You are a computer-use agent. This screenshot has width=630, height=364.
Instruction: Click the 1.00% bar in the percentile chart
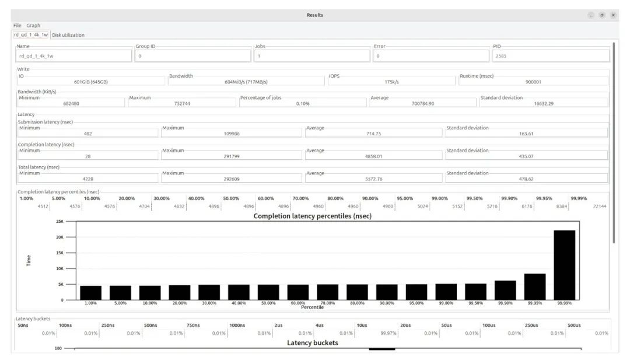coord(91,293)
